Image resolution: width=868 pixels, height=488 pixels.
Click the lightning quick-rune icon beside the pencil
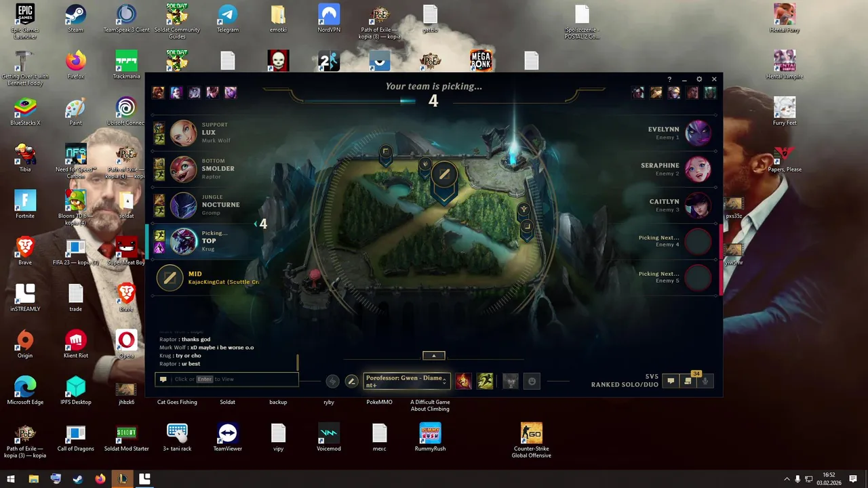pos(332,381)
